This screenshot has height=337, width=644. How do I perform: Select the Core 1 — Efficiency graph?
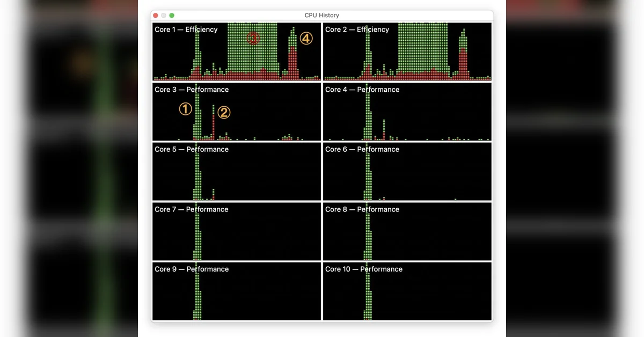pyautogui.click(x=237, y=52)
